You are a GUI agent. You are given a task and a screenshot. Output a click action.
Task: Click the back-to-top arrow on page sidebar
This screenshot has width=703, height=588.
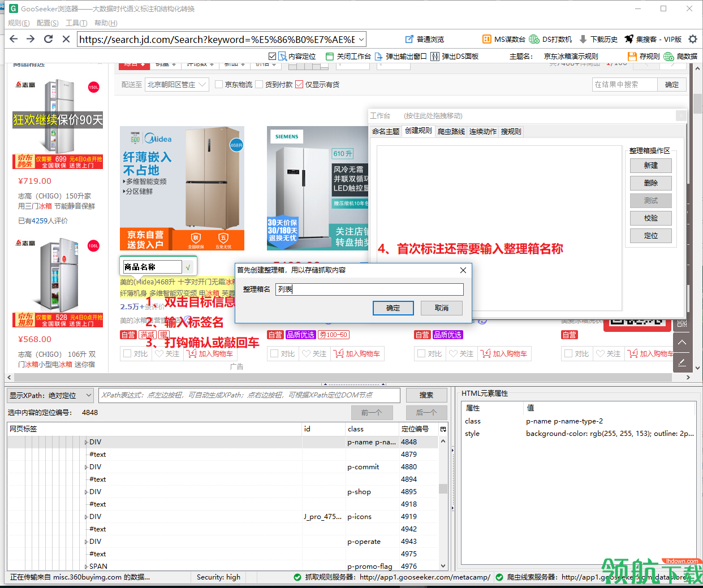(682, 342)
